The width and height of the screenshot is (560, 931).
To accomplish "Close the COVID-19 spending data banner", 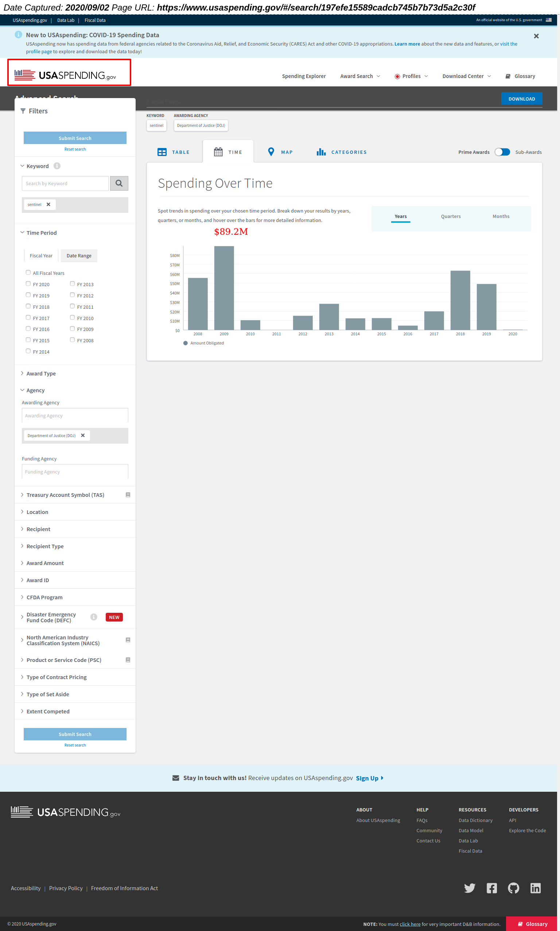I will (536, 36).
